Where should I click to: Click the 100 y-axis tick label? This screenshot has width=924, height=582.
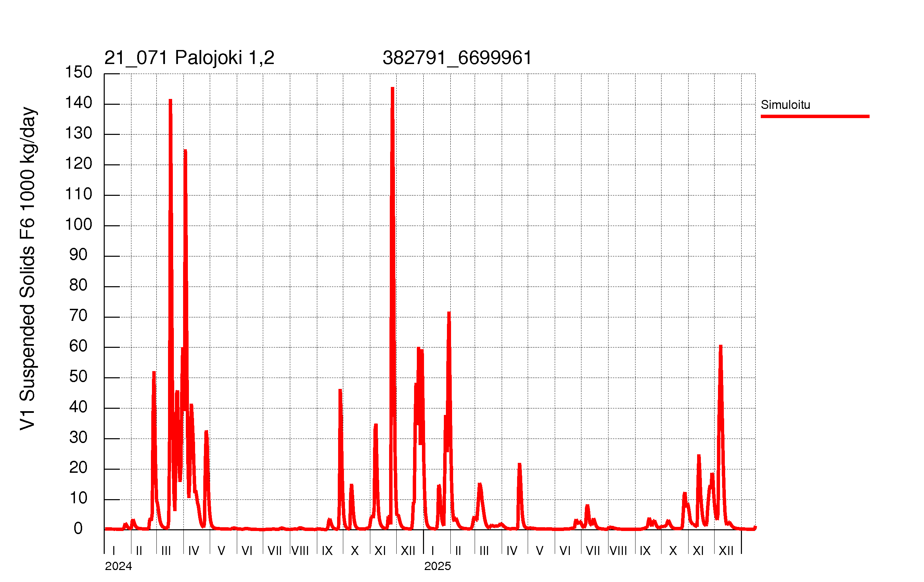click(x=78, y=225)
